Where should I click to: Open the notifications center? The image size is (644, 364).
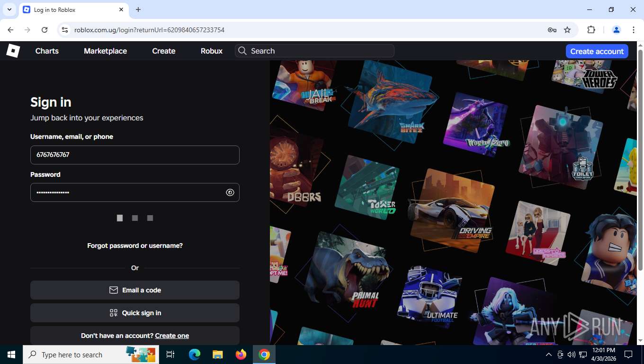coord(628,355)
